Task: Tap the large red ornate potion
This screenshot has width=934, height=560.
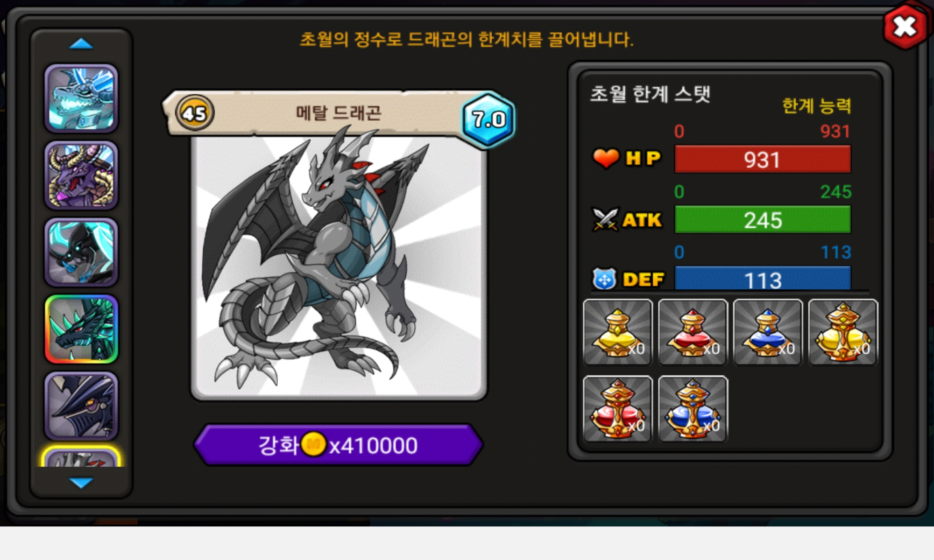Action: click(618, 409)
